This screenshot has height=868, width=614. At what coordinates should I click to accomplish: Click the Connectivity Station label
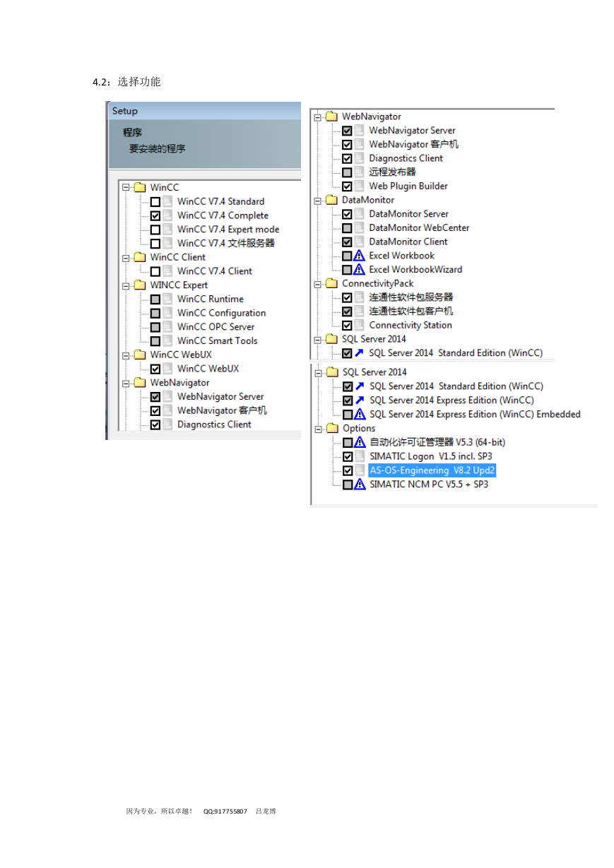click(411, 326)
